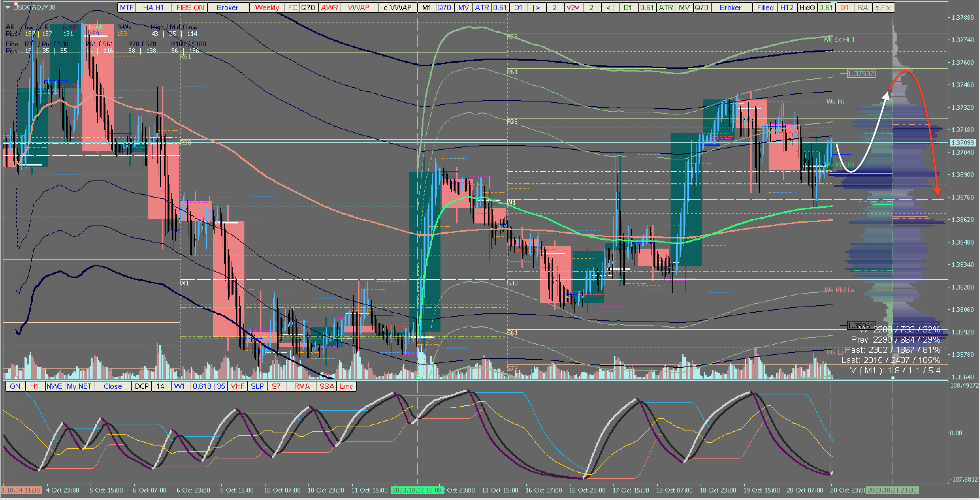Click the My.NET button

[79, 387]
